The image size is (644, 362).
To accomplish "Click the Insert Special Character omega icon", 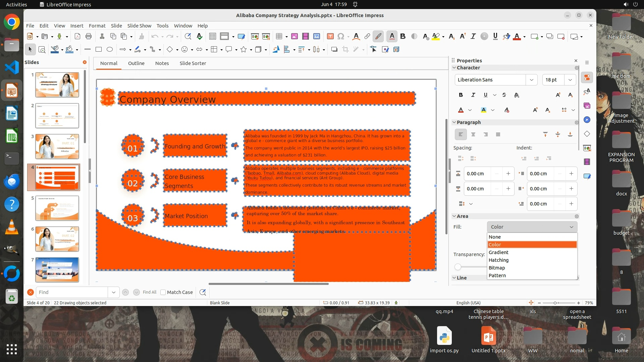I will point(341,37).
